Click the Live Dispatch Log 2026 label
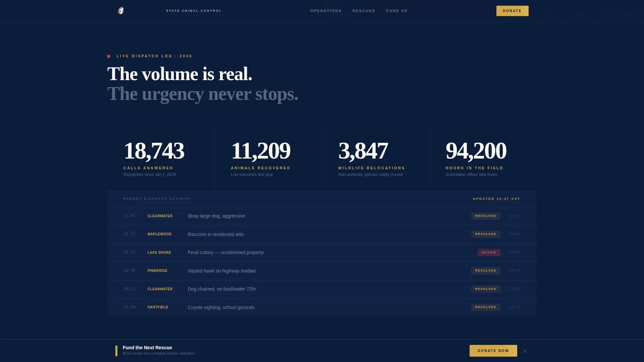The image size is (644, 362). point(155,56)
